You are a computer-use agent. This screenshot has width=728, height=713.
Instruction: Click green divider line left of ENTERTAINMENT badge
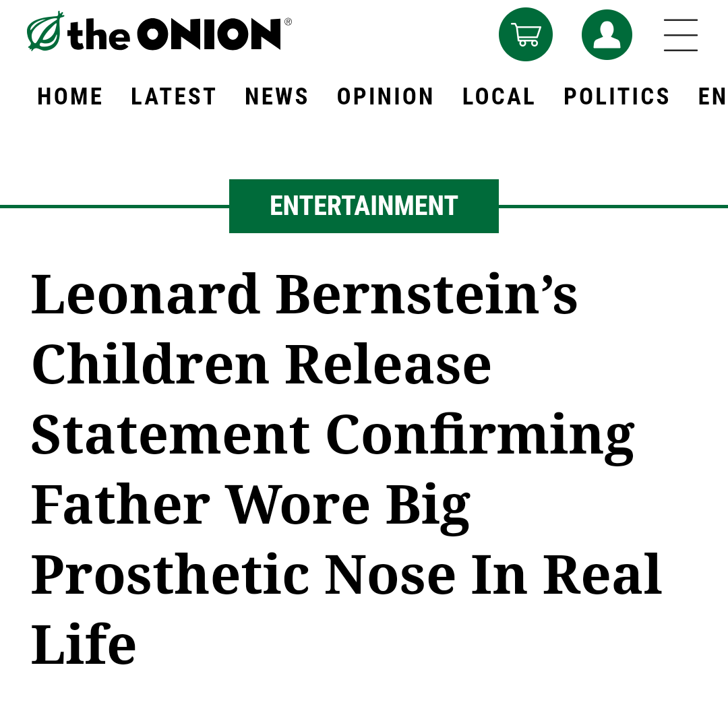point(115,206)
